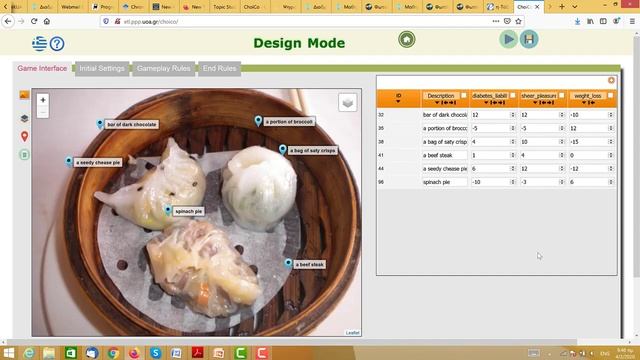Select the red map marker tool

pos(24,136)
